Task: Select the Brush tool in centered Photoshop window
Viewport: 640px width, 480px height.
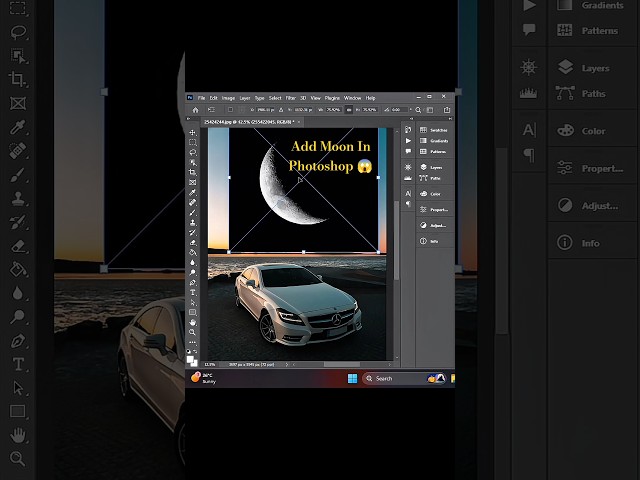Action: [193, 212]
